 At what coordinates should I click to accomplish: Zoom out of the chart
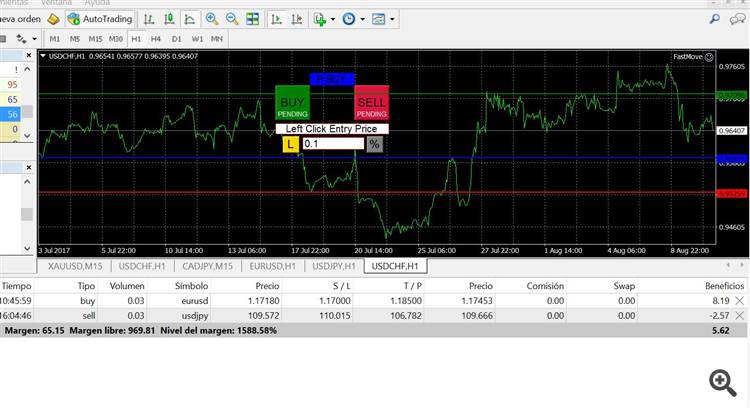coord(232,19)
